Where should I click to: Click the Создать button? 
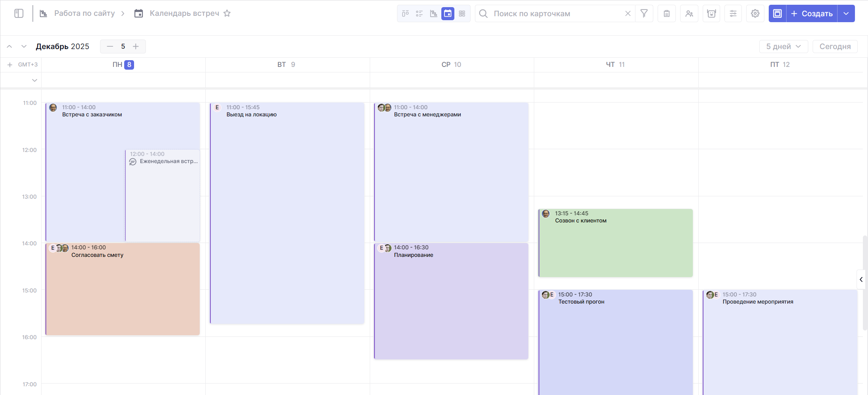coord(811,13)
